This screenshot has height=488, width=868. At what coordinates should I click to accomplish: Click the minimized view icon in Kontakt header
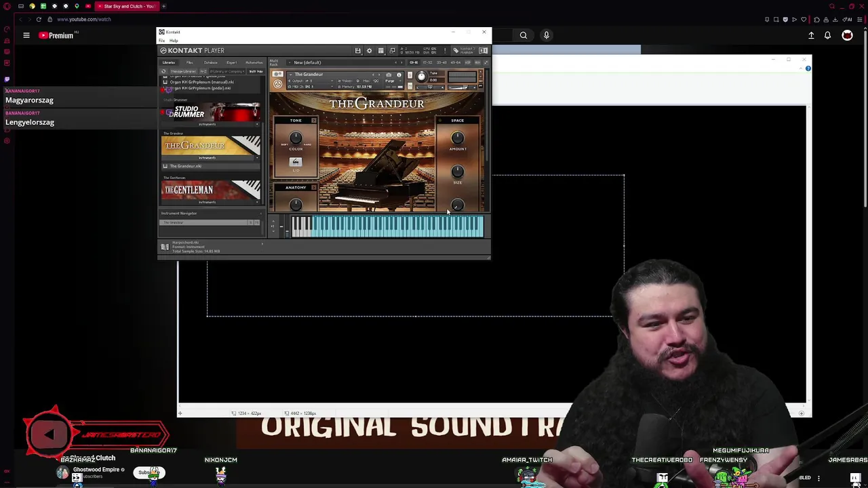pyautogui.click(x=392, y=51)
